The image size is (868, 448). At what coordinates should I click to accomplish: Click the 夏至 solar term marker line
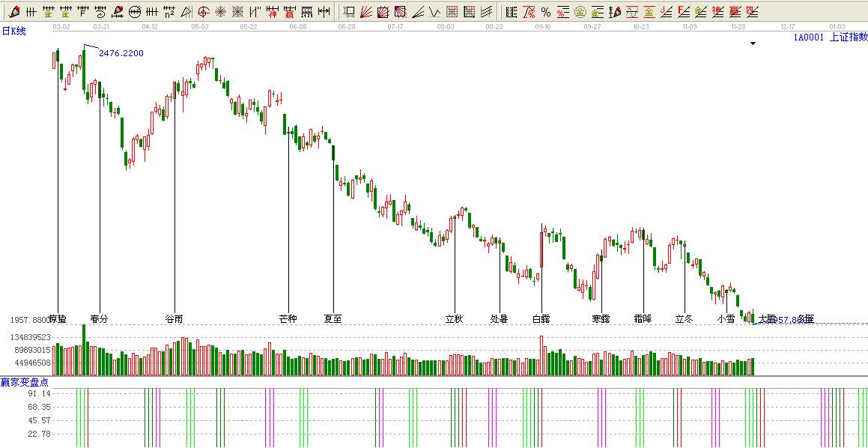click(x=333, y=225)
